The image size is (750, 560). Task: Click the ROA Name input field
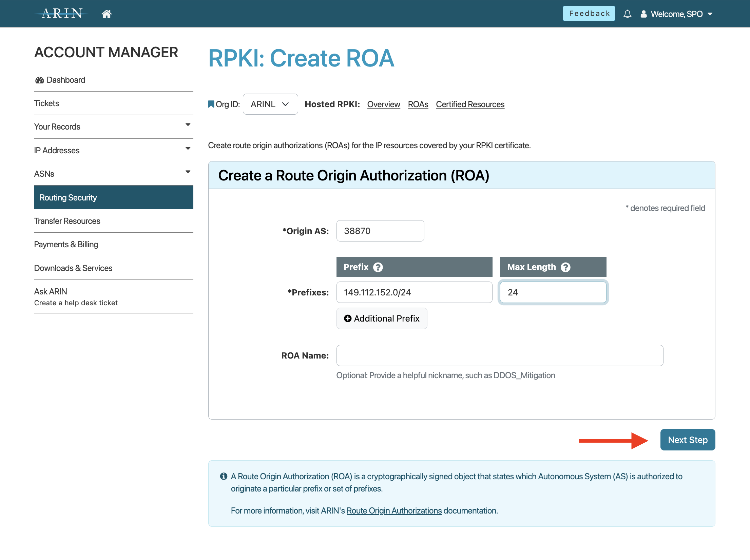click(x=499, y=355)
